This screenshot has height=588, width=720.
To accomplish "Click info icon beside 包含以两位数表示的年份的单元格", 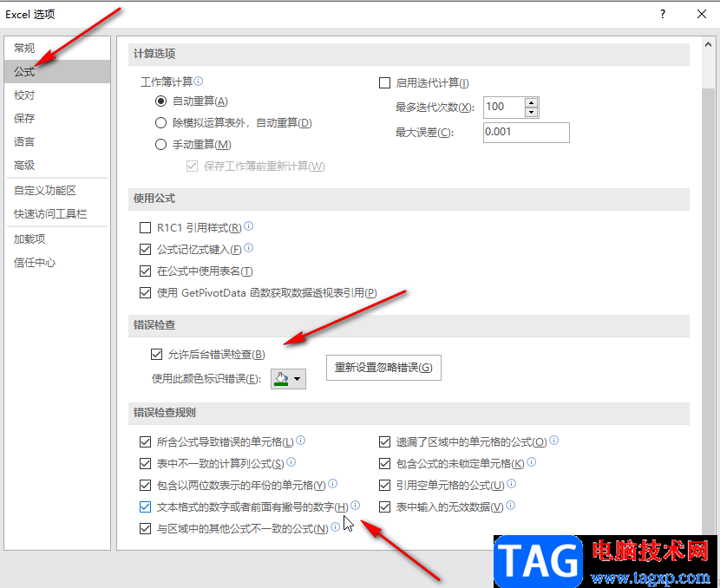I will coord(333,484).
